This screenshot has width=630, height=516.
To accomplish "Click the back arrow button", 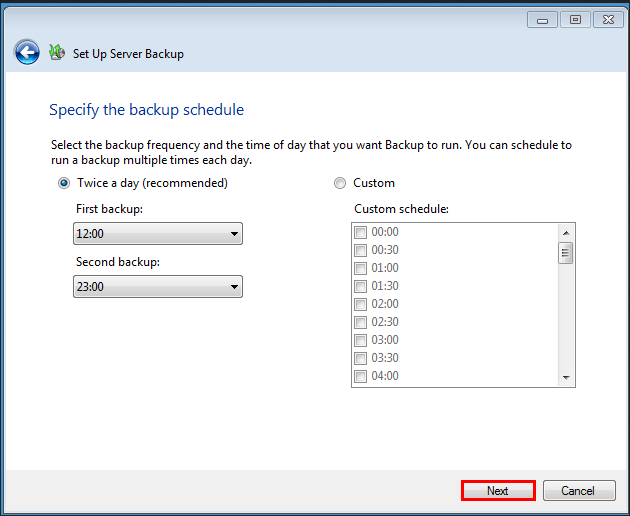I will pos(27,53).
